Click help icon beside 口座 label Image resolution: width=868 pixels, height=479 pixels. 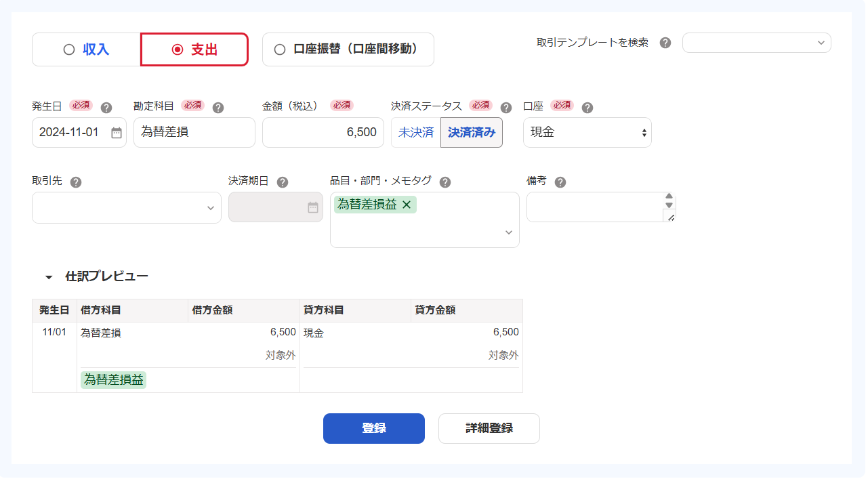pos(587,108)
